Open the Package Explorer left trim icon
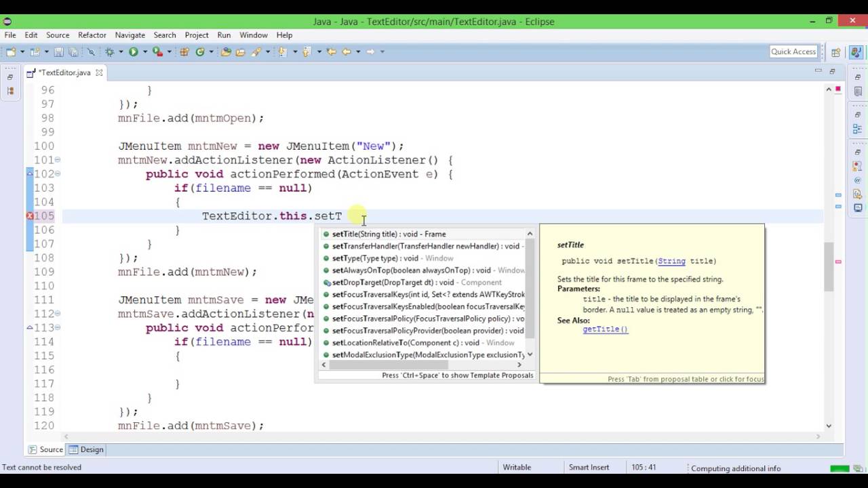 [10, 91]
